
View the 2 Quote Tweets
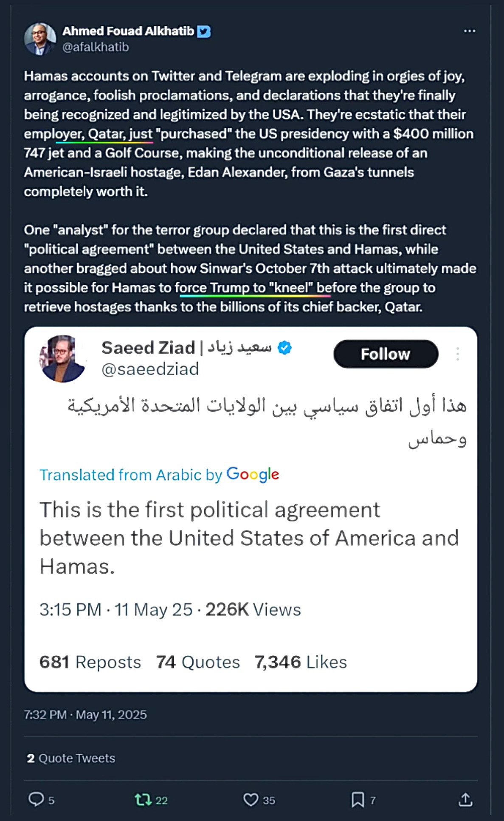[71, 758]
